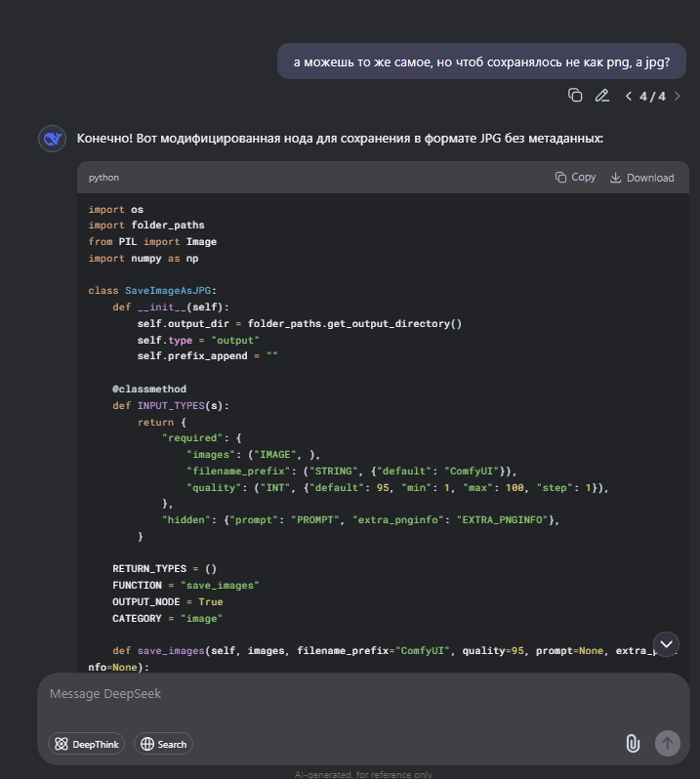Edit the user message with the pencil icon

coord(602,96)
